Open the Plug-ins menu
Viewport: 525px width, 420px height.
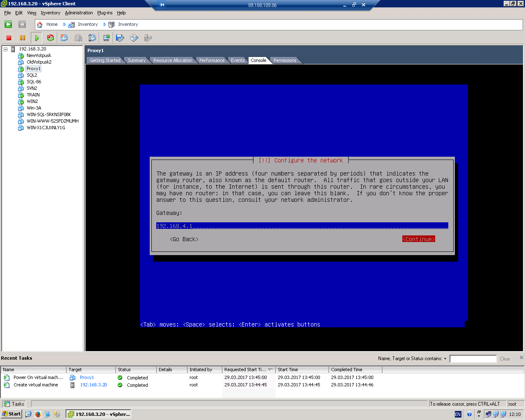105,13
